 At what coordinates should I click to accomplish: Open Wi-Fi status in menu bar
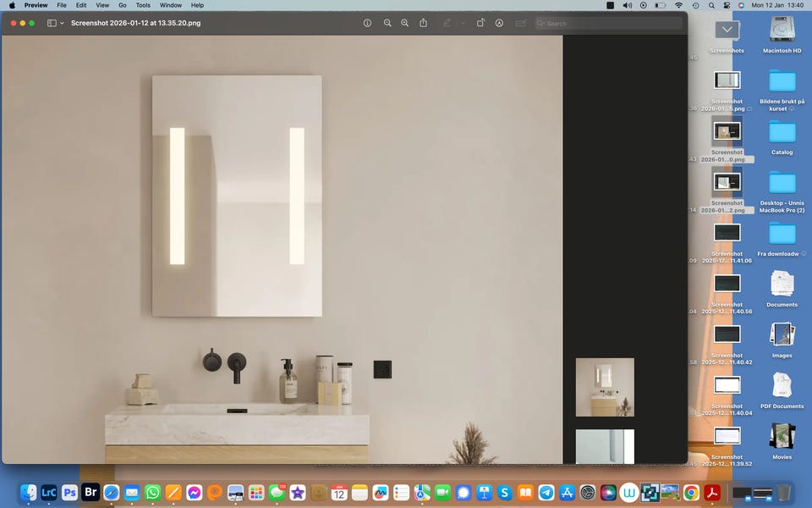pos(678,5)
